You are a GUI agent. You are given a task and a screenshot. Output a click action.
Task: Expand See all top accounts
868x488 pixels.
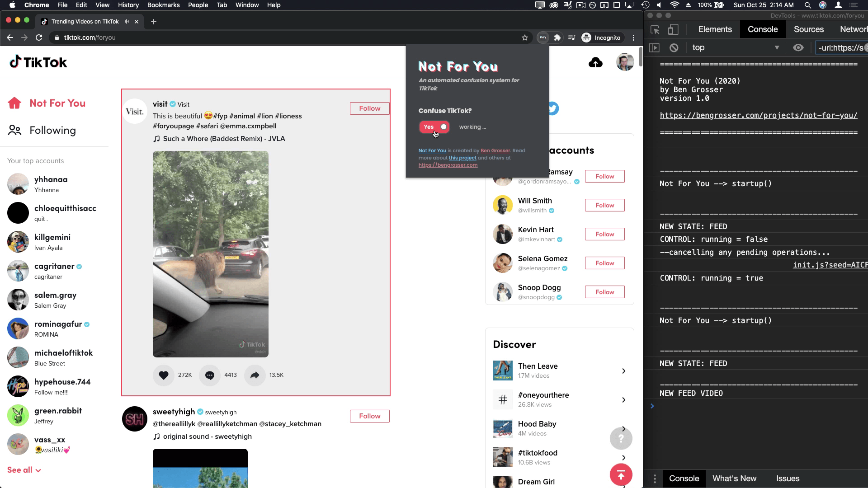(24, 470)
